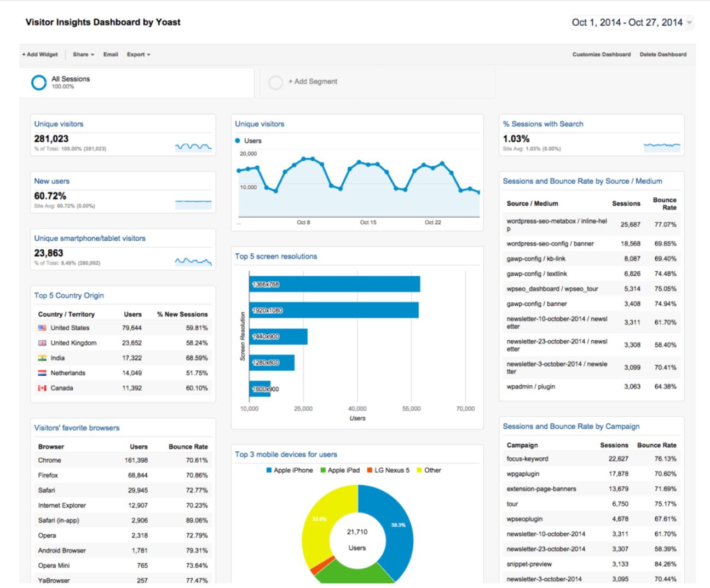Viewport: 710px width, 588px height.
Task: Click the Firefox browser row
Action: pyautogui.click(x=123, y=475)
